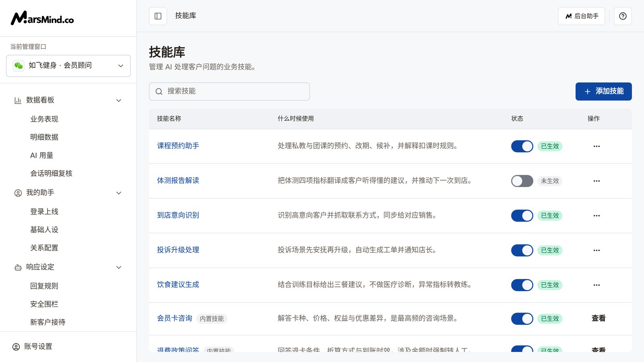The height and width of the screenshot is (362, 644).
Task: Open the 后台助手 button
Action: coord(581,16)
